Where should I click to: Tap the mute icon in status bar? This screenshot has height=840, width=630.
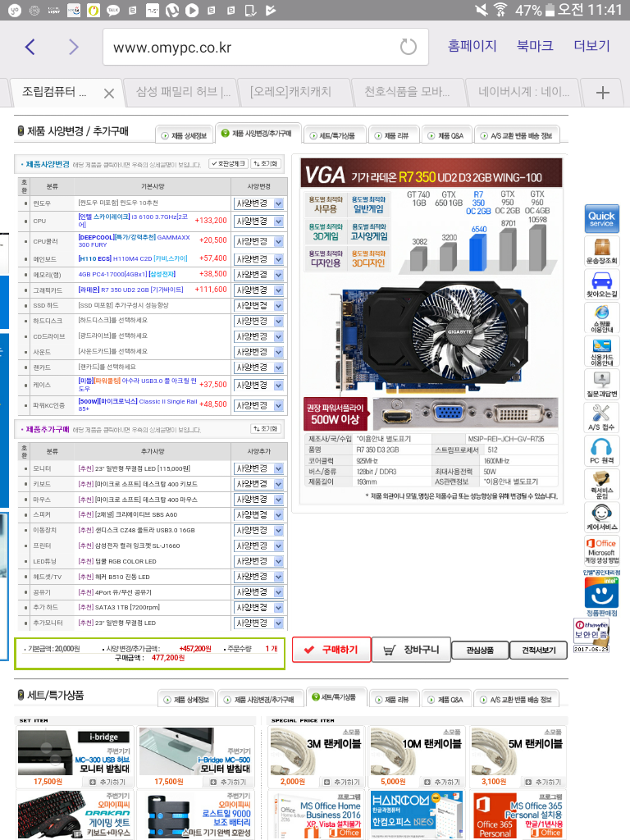pyautogui.click(x=482, y=10)
